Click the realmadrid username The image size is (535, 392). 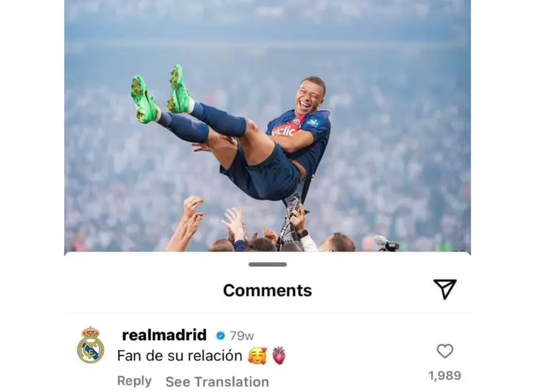tap(164, 335)
